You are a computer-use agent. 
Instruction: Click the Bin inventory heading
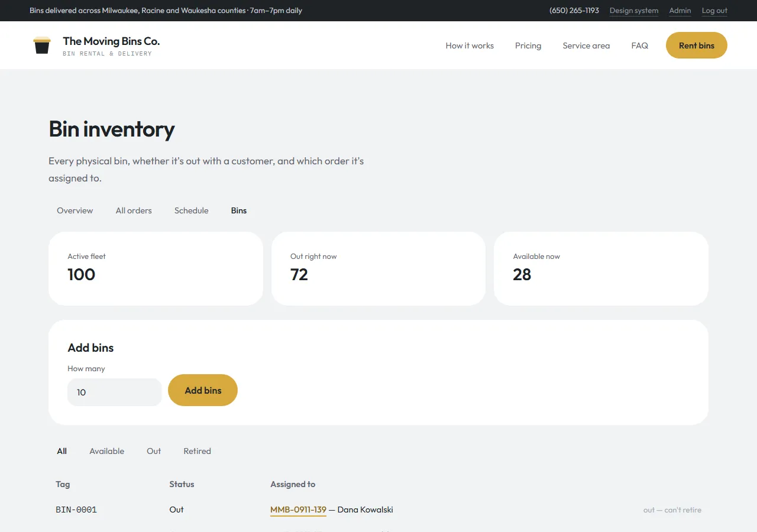pos(112,129)
